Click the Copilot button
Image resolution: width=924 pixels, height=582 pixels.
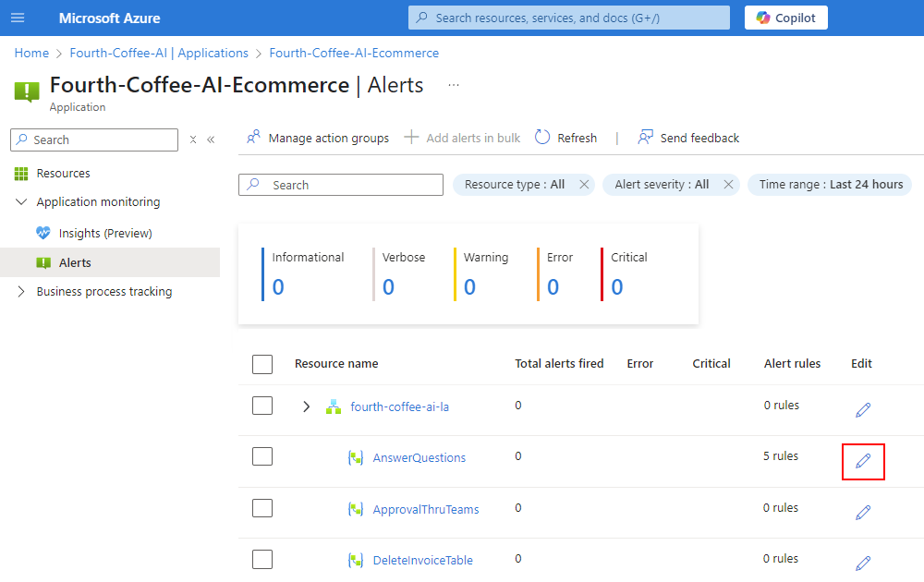(785, 18)
